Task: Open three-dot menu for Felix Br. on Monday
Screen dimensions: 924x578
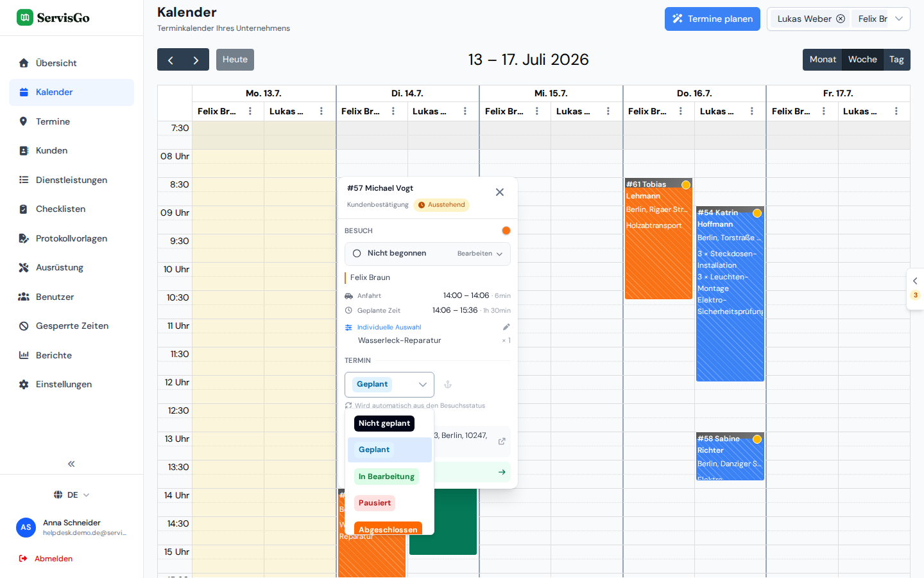Action: pyautogui.click(x=250, y=111)
